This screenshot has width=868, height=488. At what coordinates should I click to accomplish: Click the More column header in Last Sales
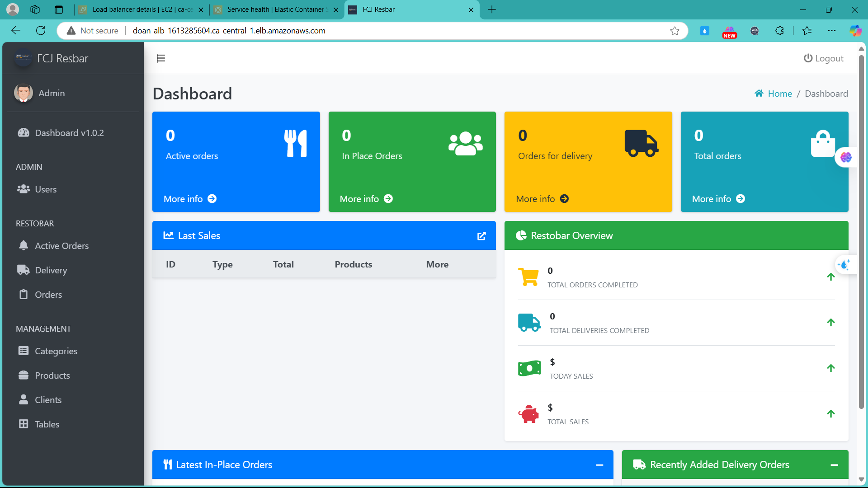(437, 264)
